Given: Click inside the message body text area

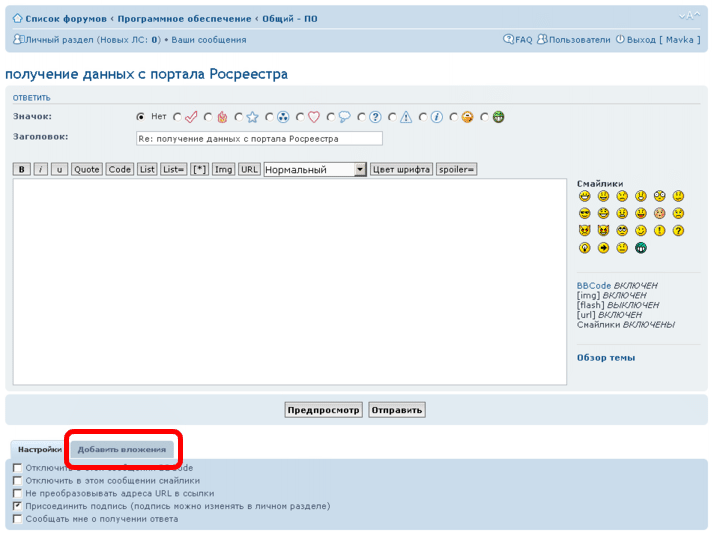Looking at the screenshot, I should coord(290,282).
